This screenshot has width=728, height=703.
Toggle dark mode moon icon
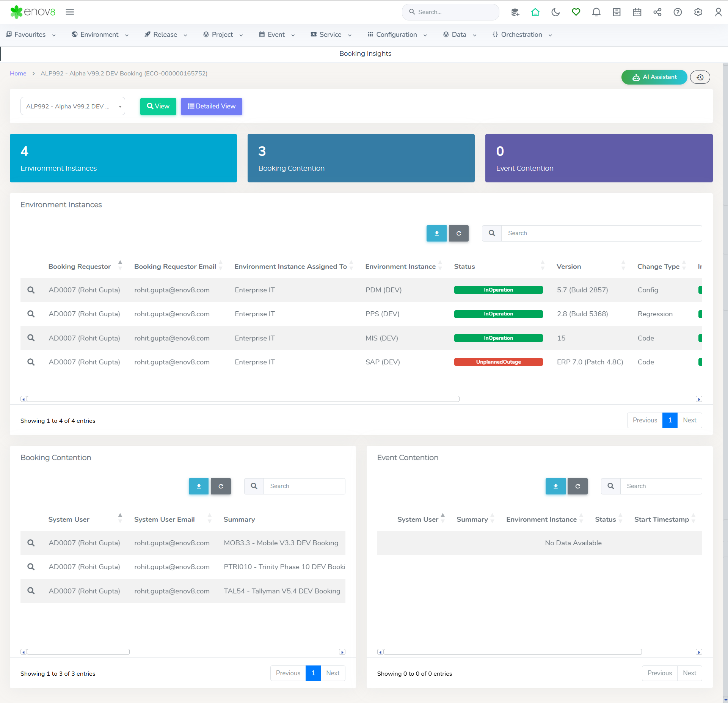555,12
